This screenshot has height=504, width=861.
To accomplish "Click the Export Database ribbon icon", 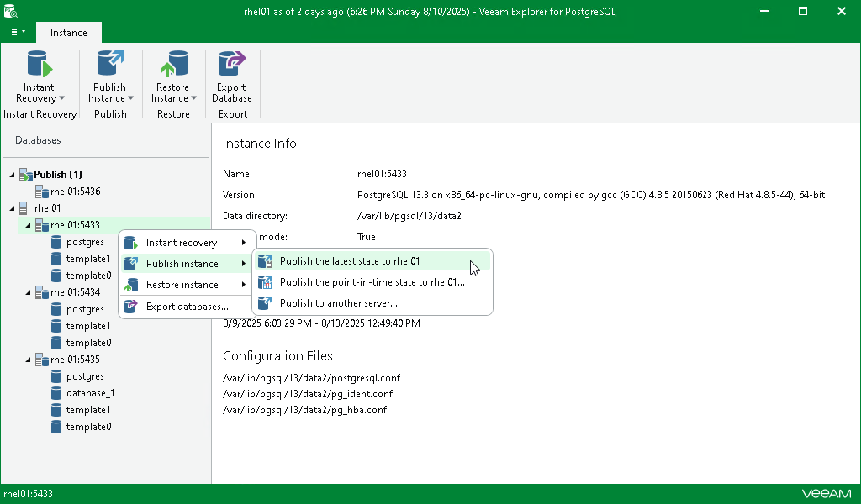I will tap(232, 64).
